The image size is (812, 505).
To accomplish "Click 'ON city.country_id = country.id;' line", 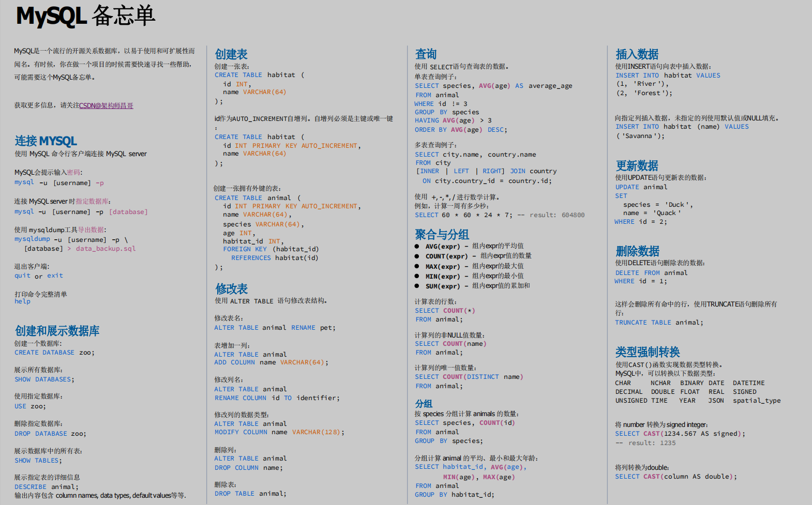I will 487,181.
